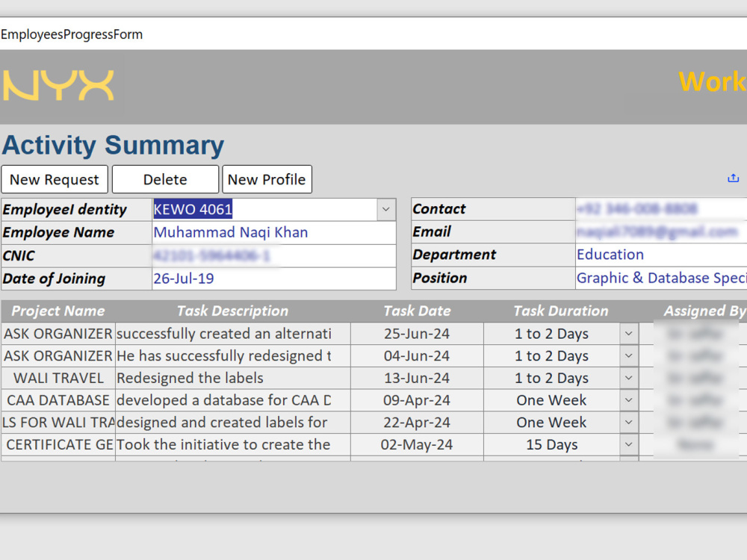Open duration dropdown for 22-Apr-24 task
This screenshot has width=747, height=560.
pos(629,423)
